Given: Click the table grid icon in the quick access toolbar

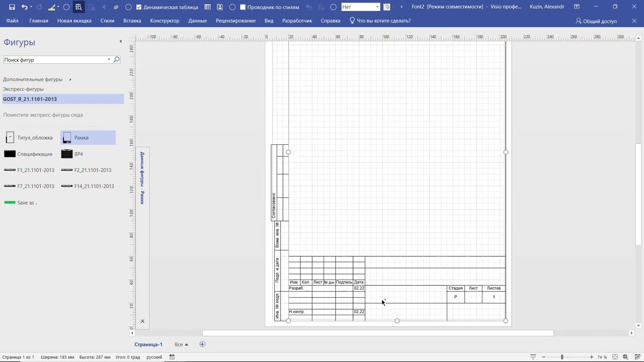Looking at the screenshot, I should [x=208, y=7].
